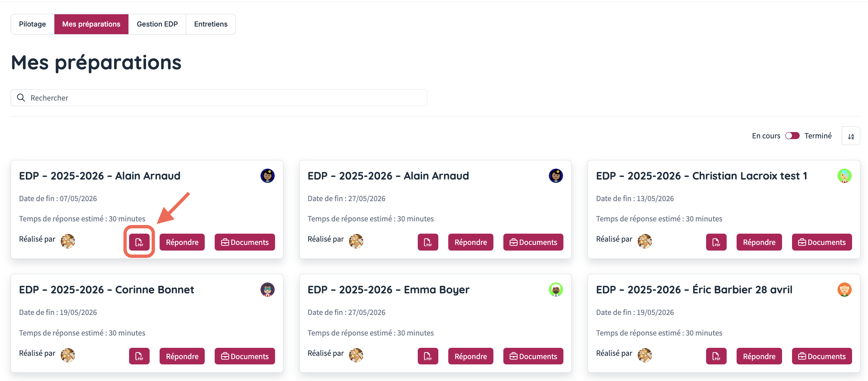868x381 pixels.
Task: Select the Mes préparations tab
Action: 91,24
